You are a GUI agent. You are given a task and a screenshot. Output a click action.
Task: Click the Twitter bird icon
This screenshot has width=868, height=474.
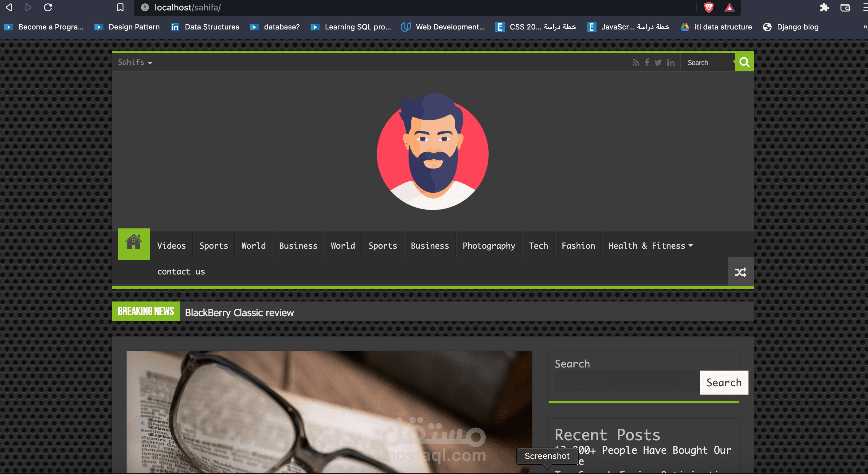658,63
